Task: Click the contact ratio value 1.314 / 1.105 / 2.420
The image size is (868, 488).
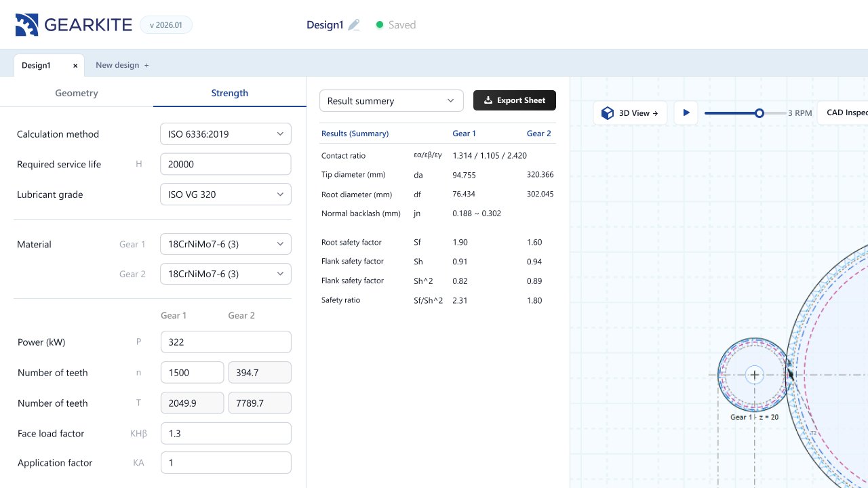Action: pos(490,156)
